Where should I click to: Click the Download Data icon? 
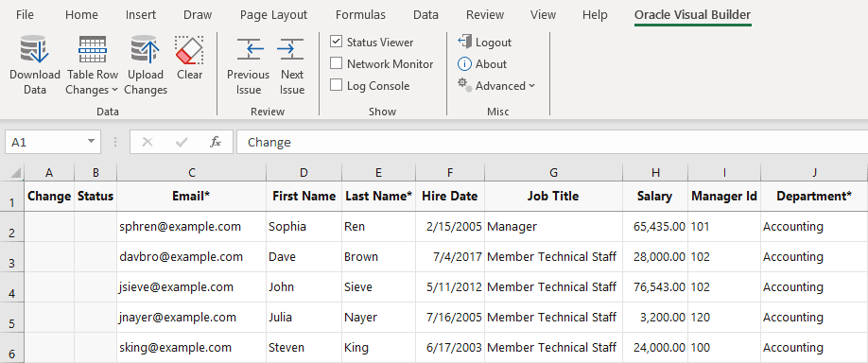[34, 49]
